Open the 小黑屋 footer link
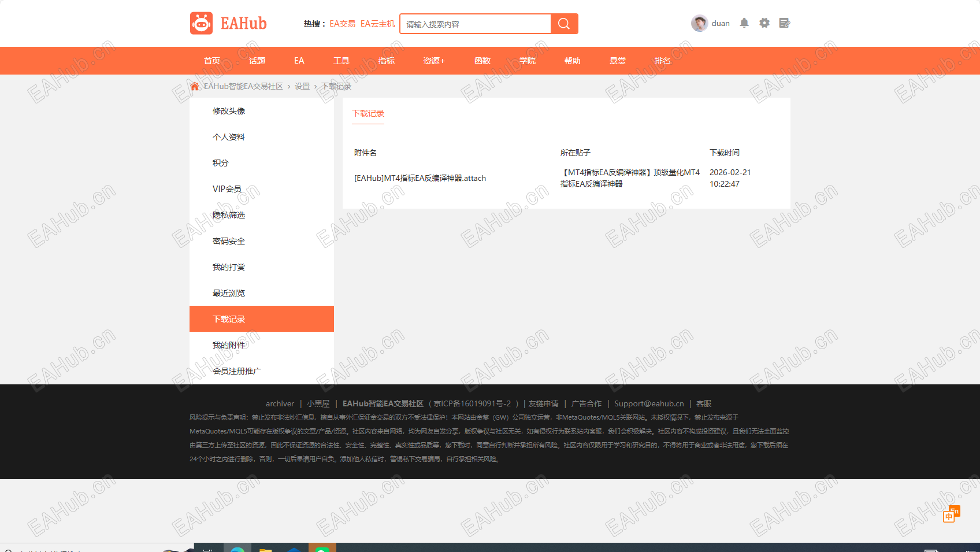This screenshot has height=552, width=980. pyautogui.click(x=318, y=403)
